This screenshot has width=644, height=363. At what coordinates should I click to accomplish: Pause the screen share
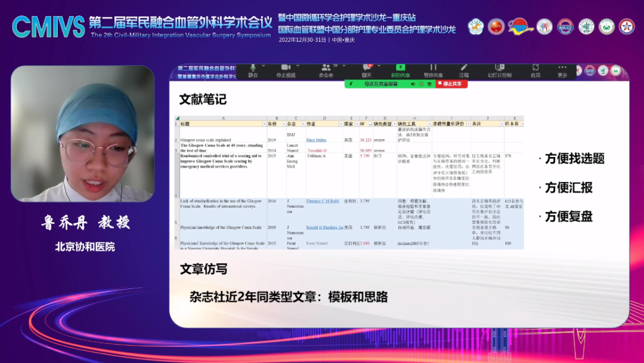[x=434, y=70]
